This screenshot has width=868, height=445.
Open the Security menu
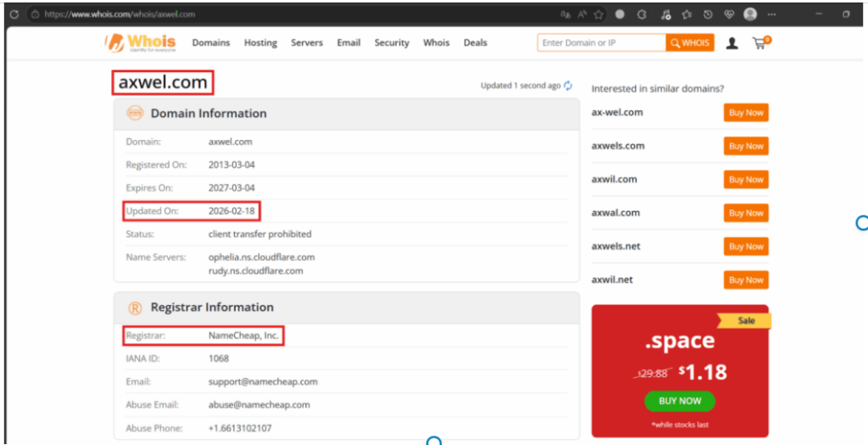[392, 42]
